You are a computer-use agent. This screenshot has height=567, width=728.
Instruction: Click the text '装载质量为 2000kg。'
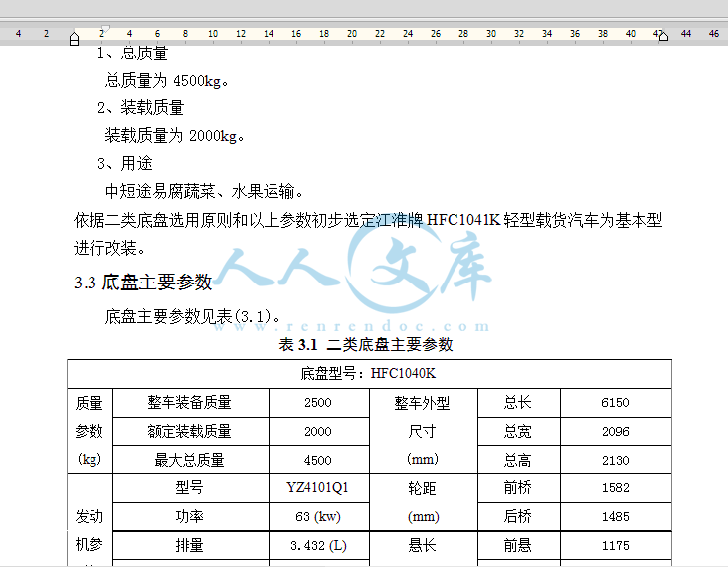[175, 136]
